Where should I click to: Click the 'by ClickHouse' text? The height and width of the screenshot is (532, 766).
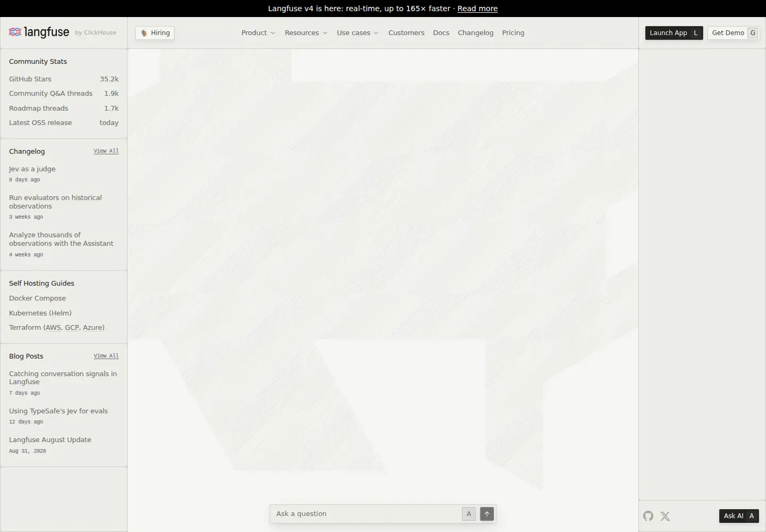coord(96,33)
